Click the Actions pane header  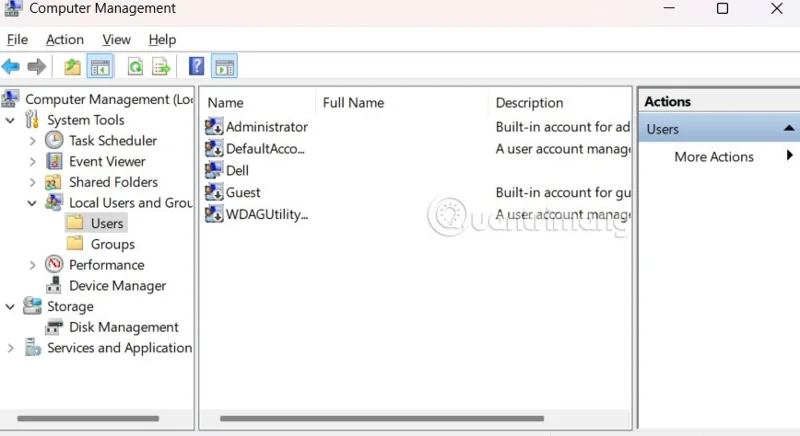(719, 101)
